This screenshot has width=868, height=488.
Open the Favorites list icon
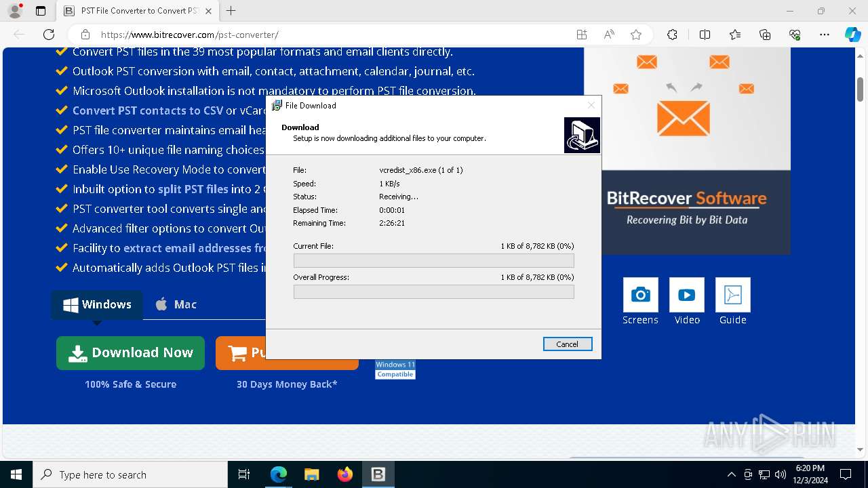point(735,35)
